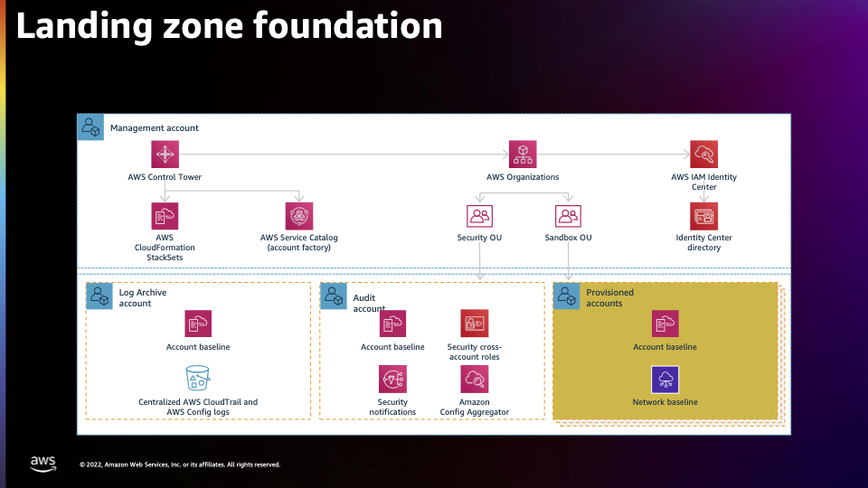Select the Amazon Config Aggregator icon

pos(474,379)
